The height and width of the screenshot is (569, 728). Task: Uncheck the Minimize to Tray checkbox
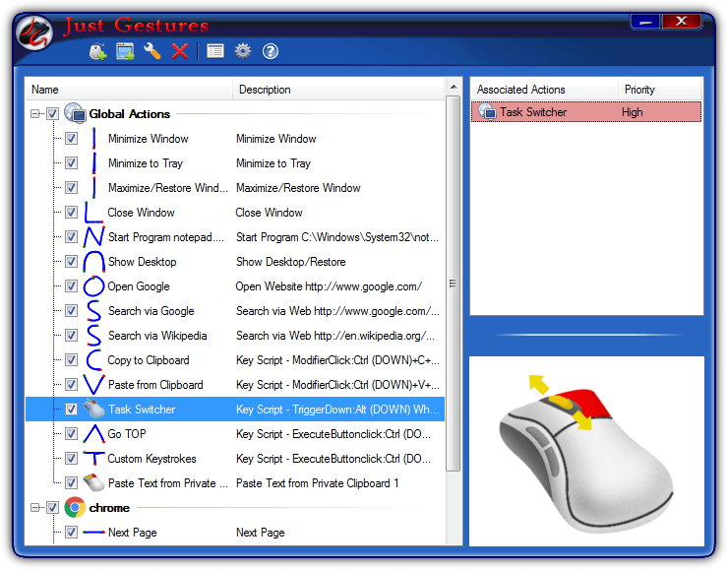tap(71, 163)
